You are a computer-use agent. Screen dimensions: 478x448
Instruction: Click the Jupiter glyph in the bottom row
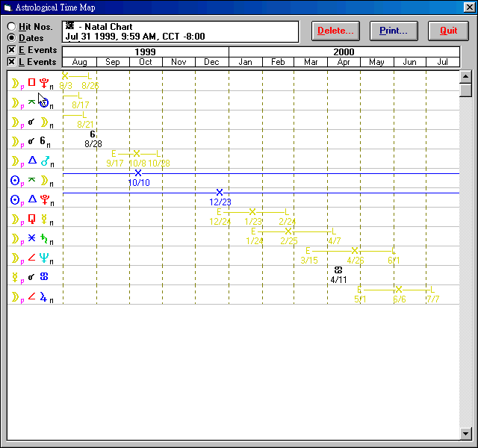point(44,296)
